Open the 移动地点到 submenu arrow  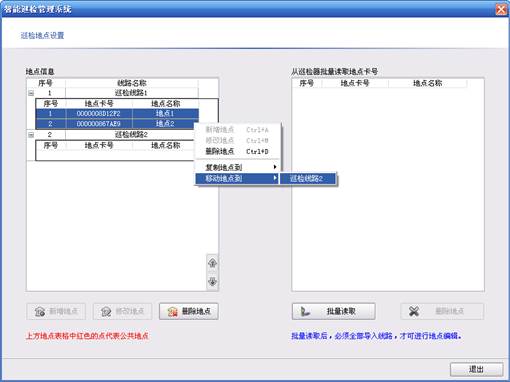pyautogui.click(x=275, y=178)
